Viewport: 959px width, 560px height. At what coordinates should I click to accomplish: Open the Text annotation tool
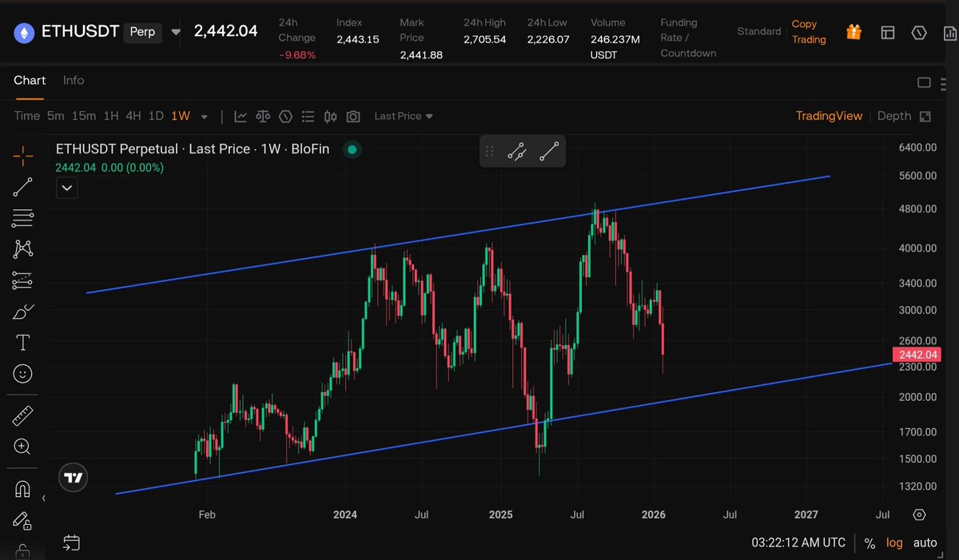coord(22,342)
